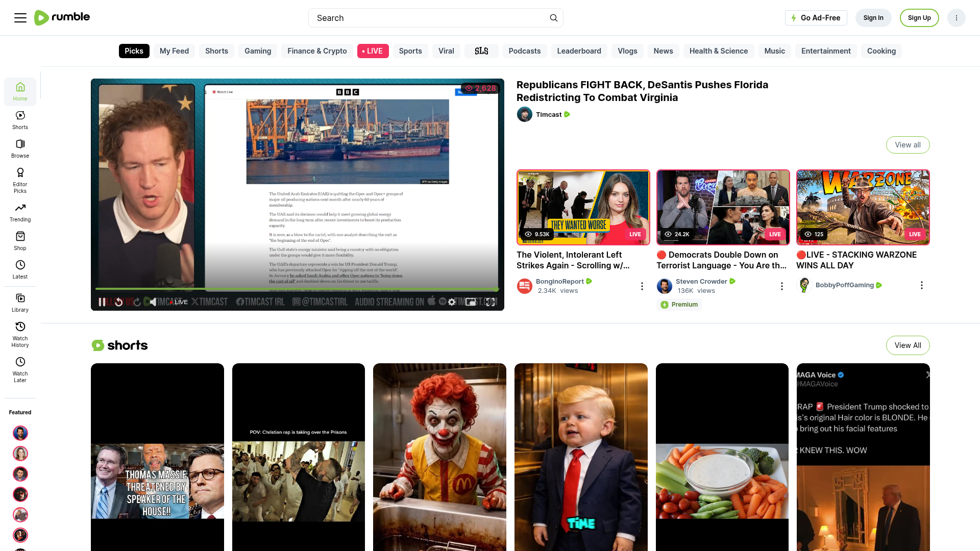Open the Podcasts category tab
Viewport: 980px width, 551px height.
[525, 51]
